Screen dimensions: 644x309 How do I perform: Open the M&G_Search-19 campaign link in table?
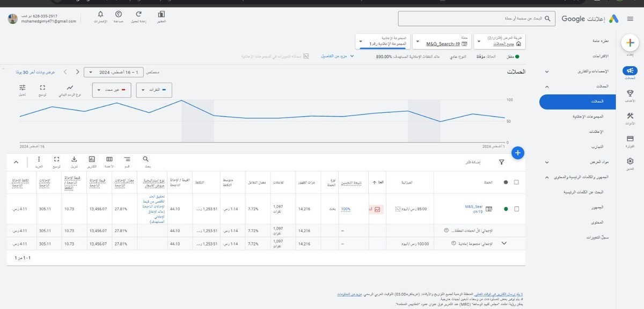(x=475, y=209)
